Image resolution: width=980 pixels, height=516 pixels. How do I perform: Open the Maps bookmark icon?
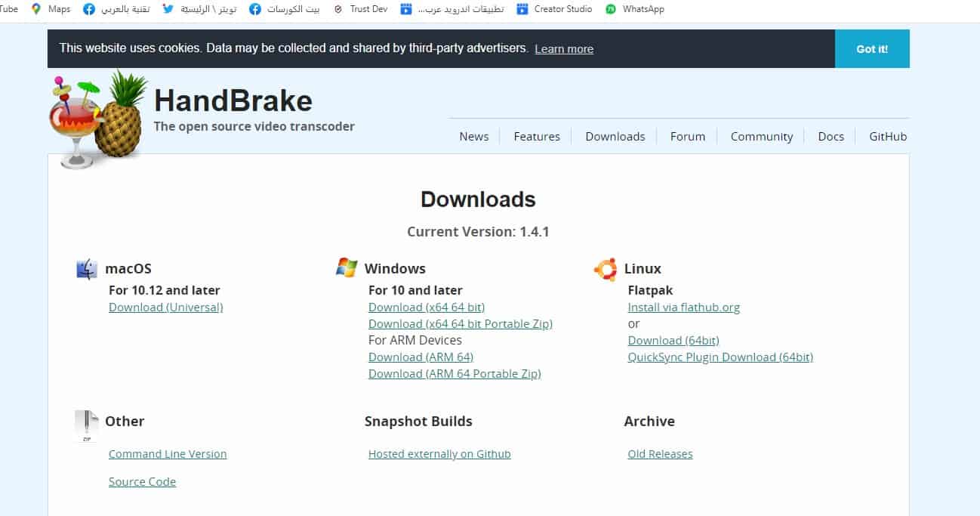point(36,9)
